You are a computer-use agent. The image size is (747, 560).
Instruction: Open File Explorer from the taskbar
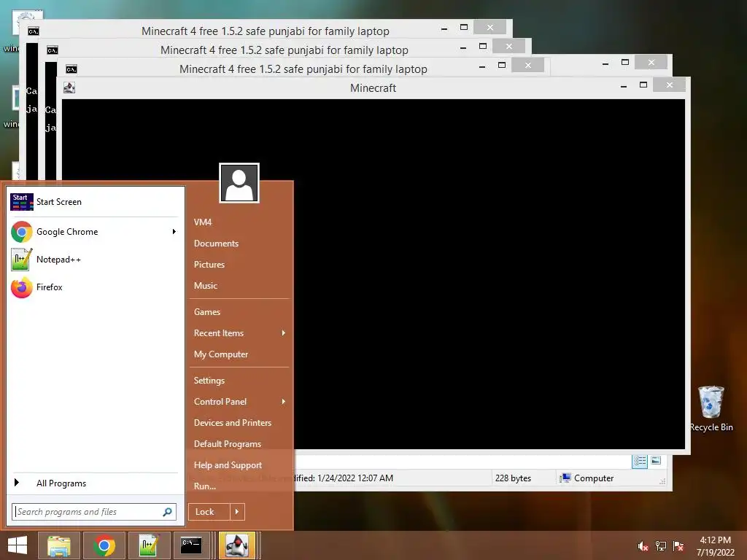tap(58, 545)
